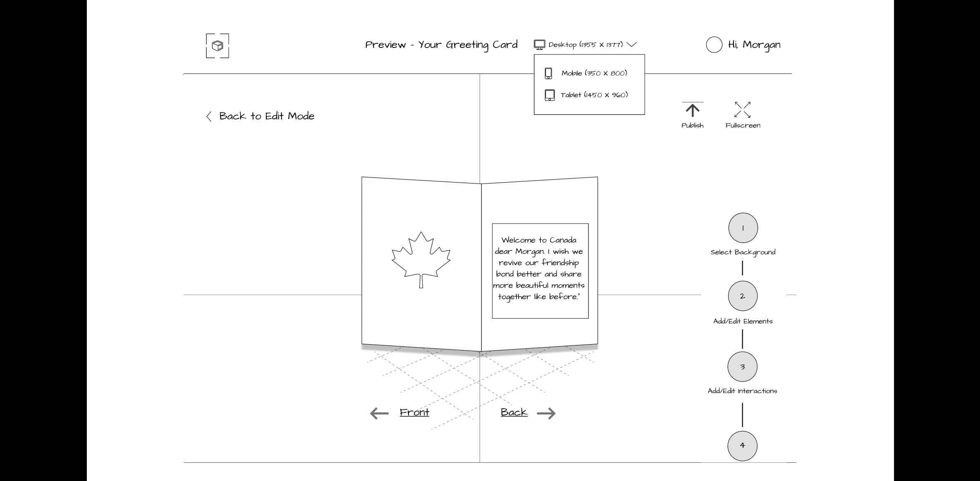Click the Front link
This screenshot has height=481, width=980.
point(414,412)
